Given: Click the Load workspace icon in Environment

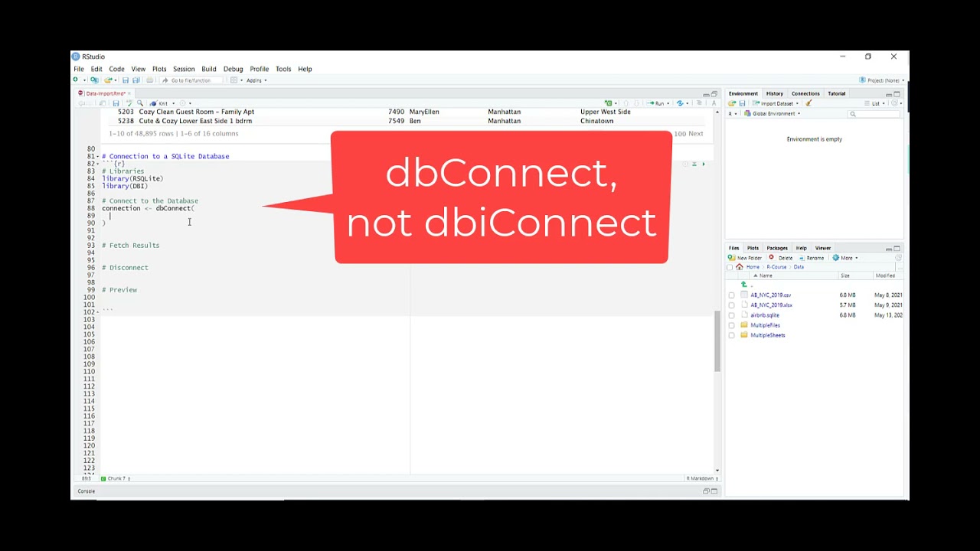Looking at the screenshot, I should 731,103.
